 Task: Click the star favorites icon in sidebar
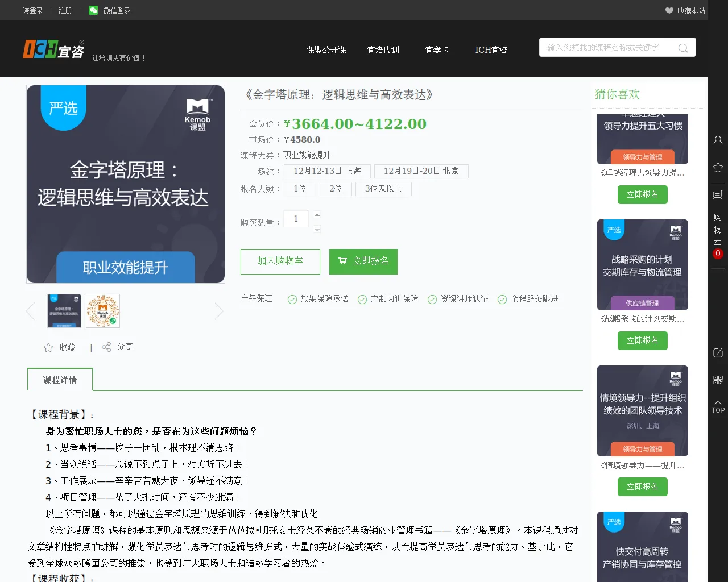(x=718, y=168)
